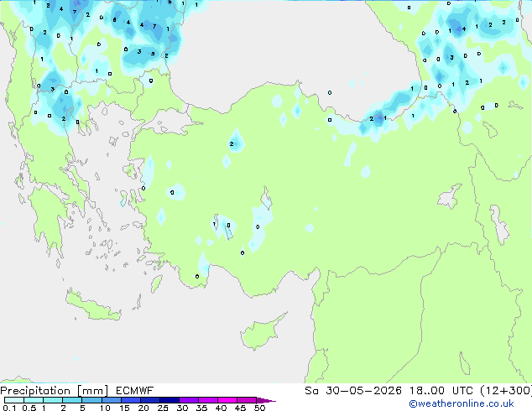Pick legend swatch between 10 and 15
Image resolution: width=532 pixels, height=411 pixels.
coord(111,400)
